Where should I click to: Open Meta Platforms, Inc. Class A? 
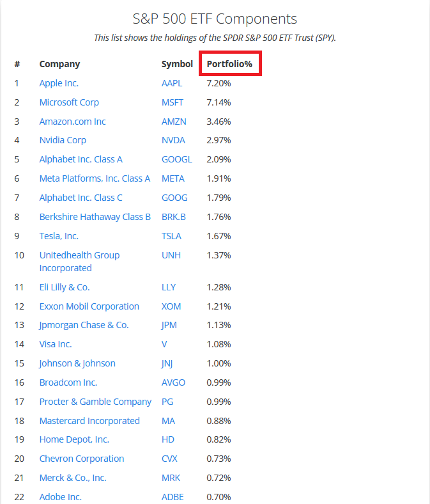95,178
